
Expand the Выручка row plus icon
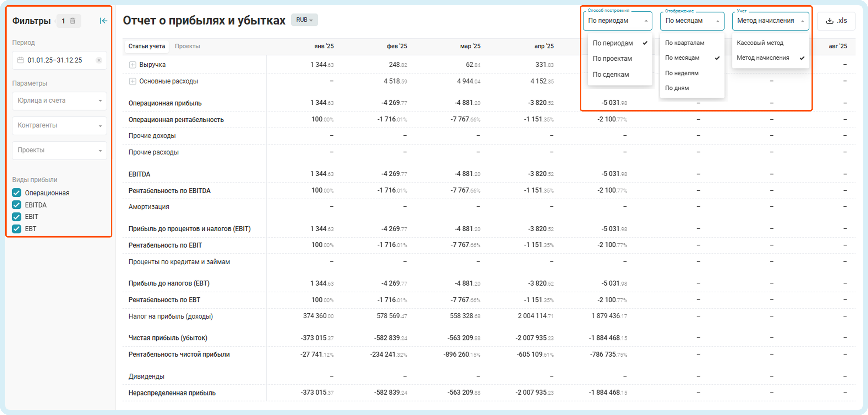tap(133, 65)
